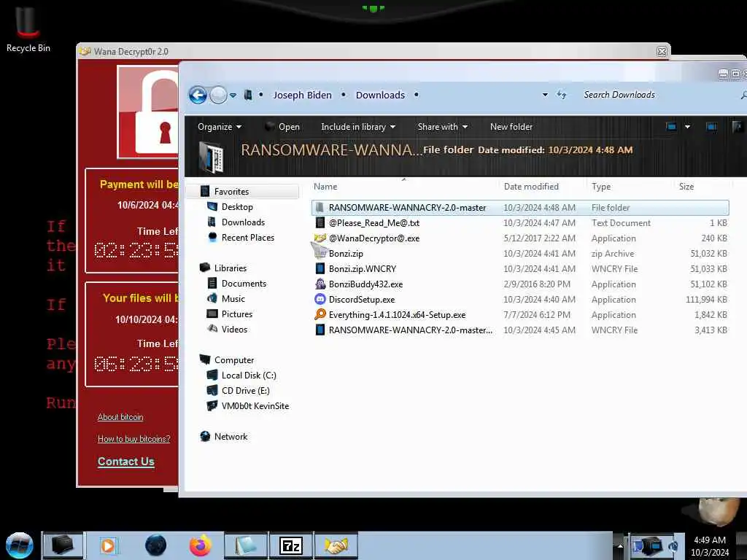The width and height of the screenshot is (747, 560).
Task: Expand the address bar history dropdown
Action: [545, 95]
